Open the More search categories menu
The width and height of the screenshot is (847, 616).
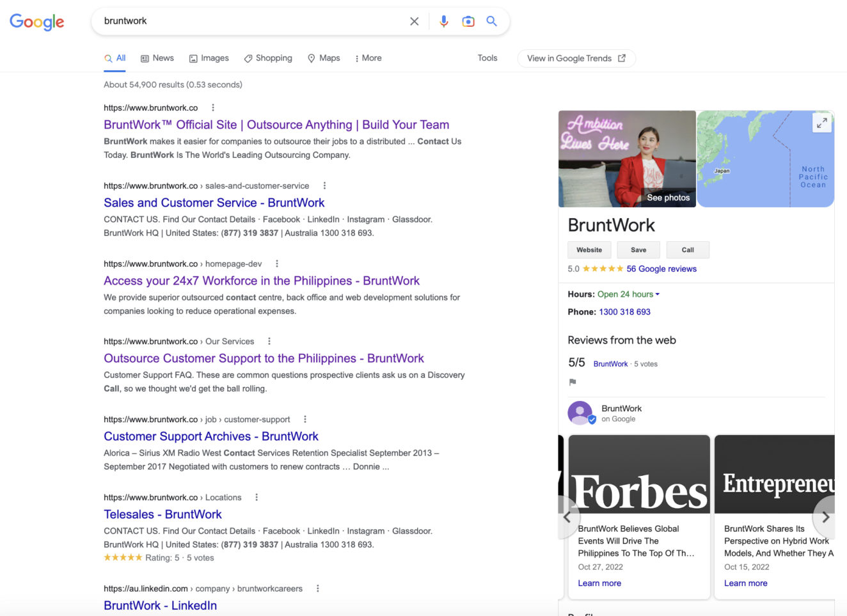pyautogui.click(x=368, y=58)
